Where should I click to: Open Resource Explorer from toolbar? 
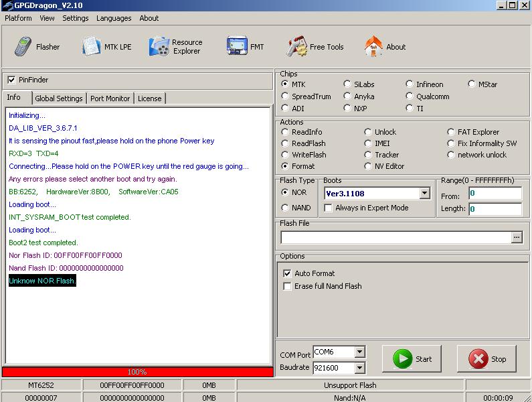coord(160,47)
